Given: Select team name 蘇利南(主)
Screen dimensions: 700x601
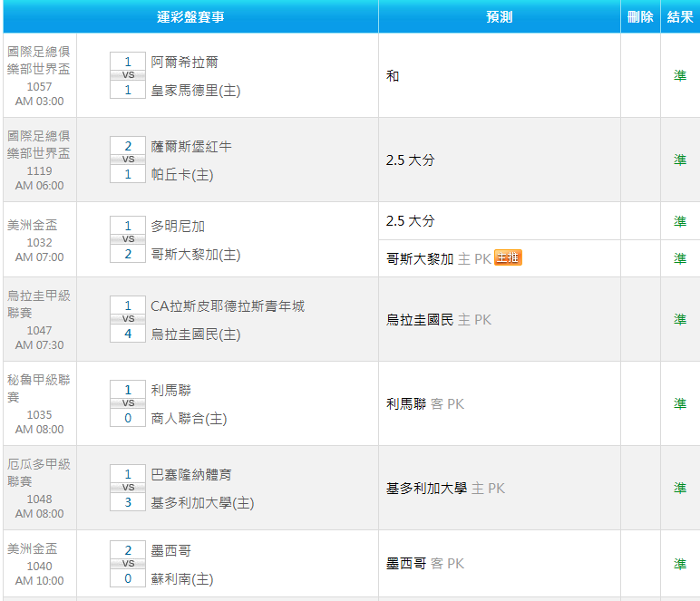Looking at the screenshot, I should point(182,578).
